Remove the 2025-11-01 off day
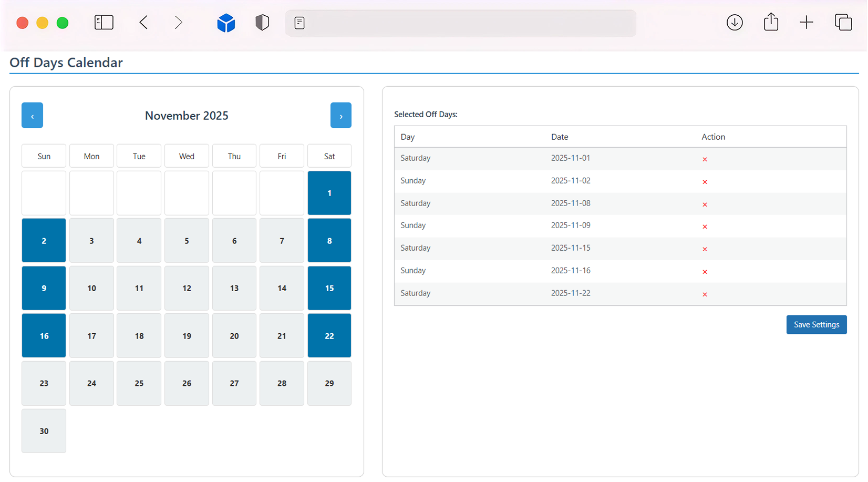The height and width of the screenshot is (482, 868). pos(705,159)
